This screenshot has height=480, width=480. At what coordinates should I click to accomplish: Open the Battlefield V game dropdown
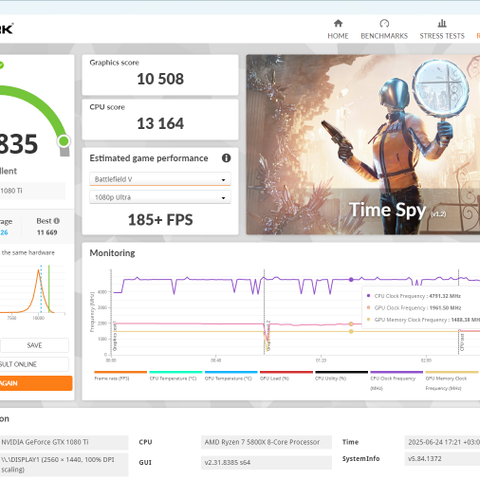[160, 179]
